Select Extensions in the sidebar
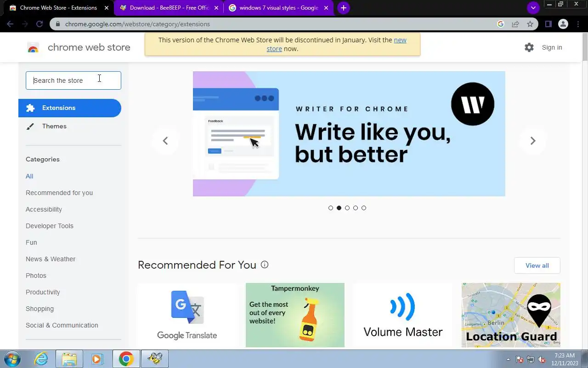588x368 pixels. 70,108
